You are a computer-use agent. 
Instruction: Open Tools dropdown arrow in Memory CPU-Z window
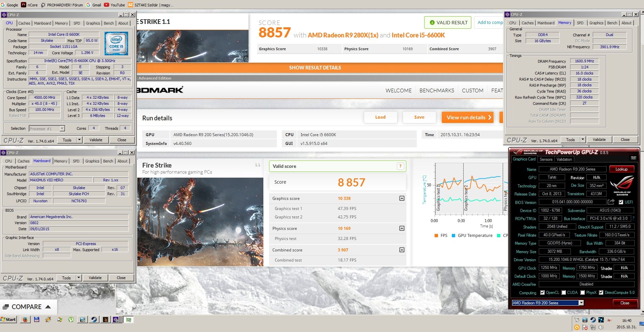coord(583,140)
